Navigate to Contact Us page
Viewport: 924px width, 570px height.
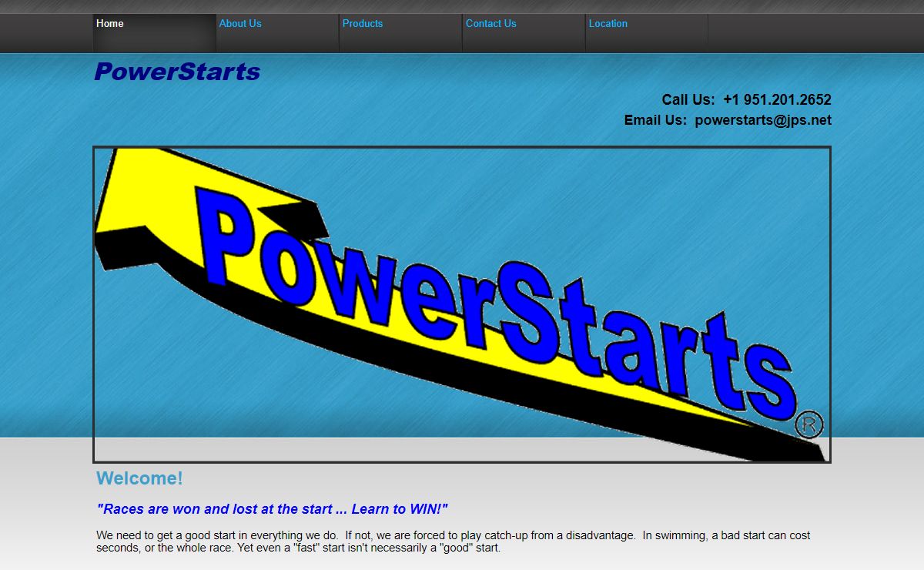point(524,33)
